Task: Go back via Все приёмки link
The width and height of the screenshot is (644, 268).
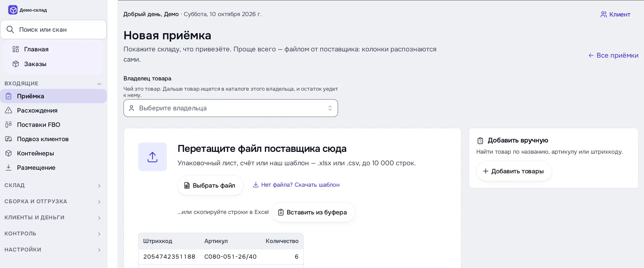Action: [x=614, y=55]
